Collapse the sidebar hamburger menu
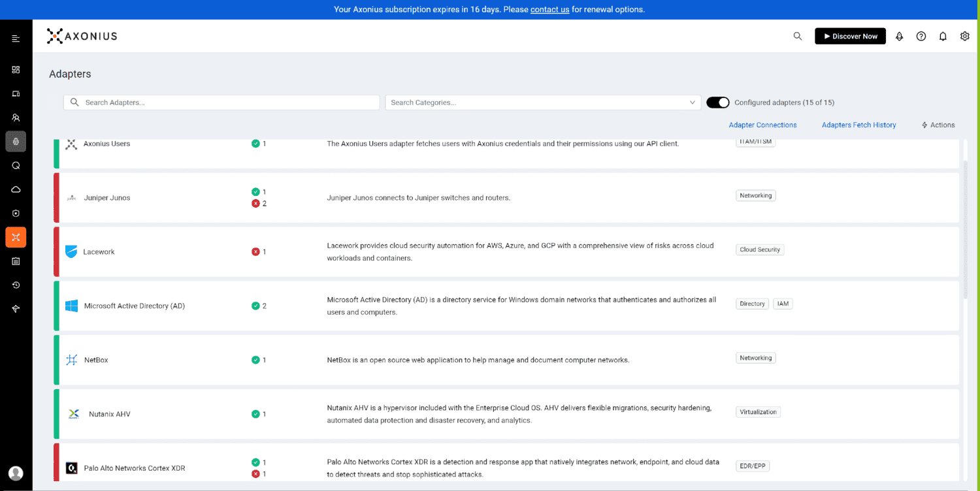The height and width of the screenshot is (491, 980). click(16, 39)
